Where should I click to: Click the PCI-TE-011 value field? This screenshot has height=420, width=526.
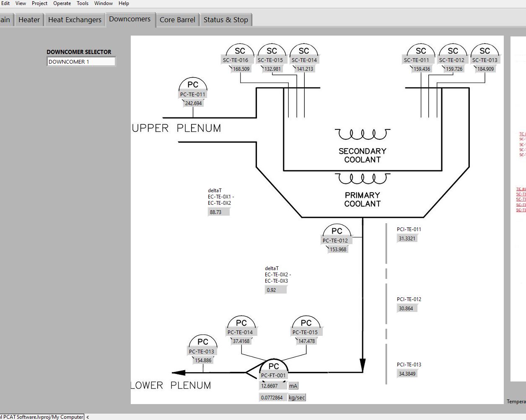click(x=407, y=239)
